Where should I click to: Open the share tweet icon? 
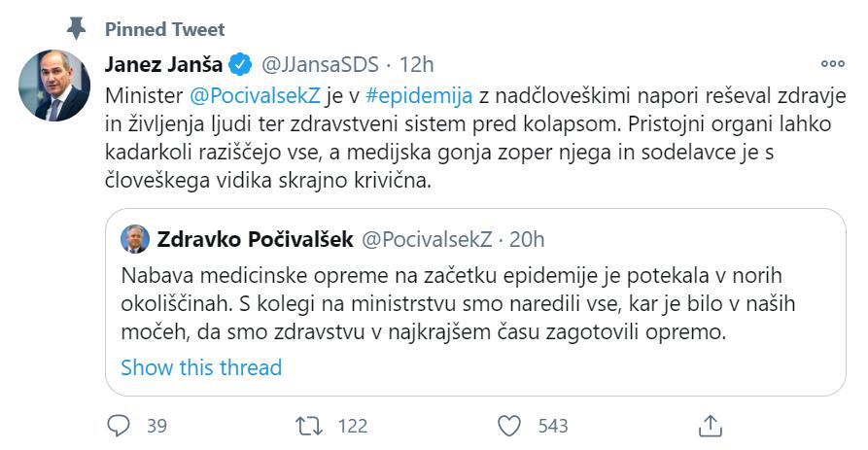[x=710, y=425]
